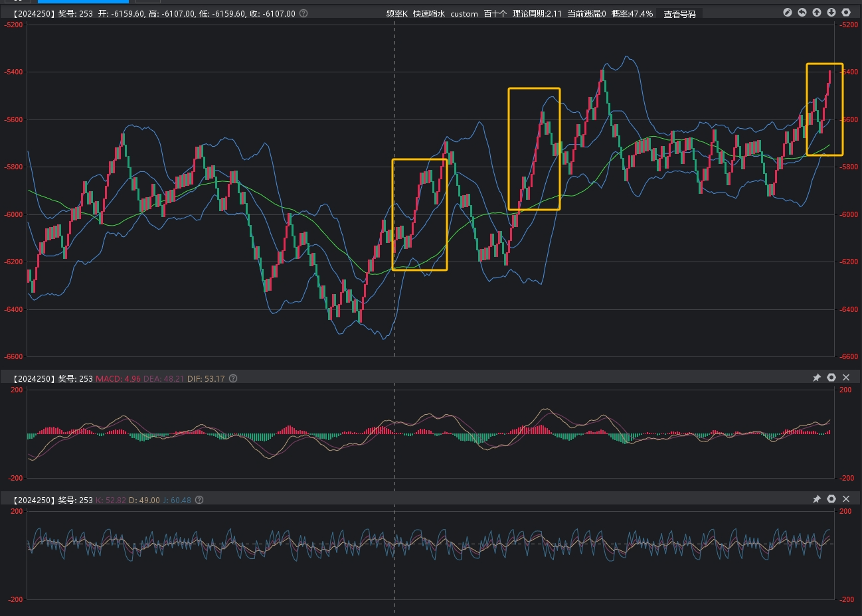Screen dimensions: 862x616
Task: Click the 理论周期:2.11 text
Action: (537, 13)
